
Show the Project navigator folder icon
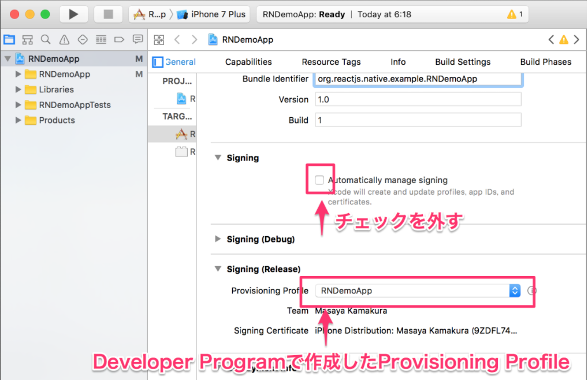(x=9, y=39)
